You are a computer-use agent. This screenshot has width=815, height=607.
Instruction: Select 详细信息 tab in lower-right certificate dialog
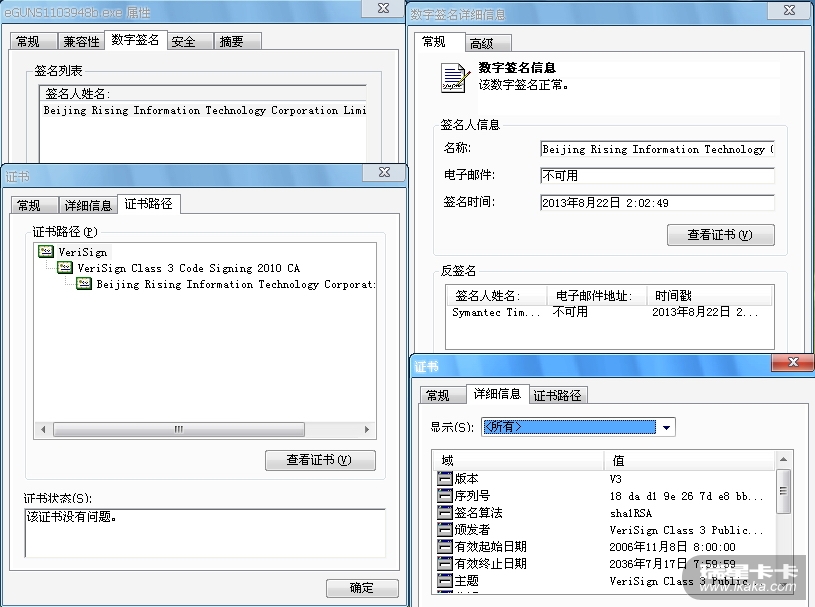click(x=498, y=393)
